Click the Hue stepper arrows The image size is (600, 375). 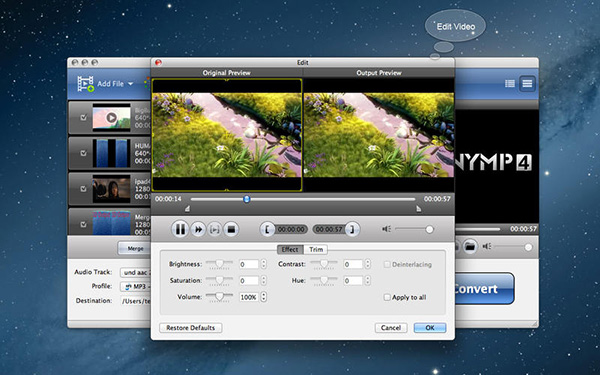(x=367, y=280)
